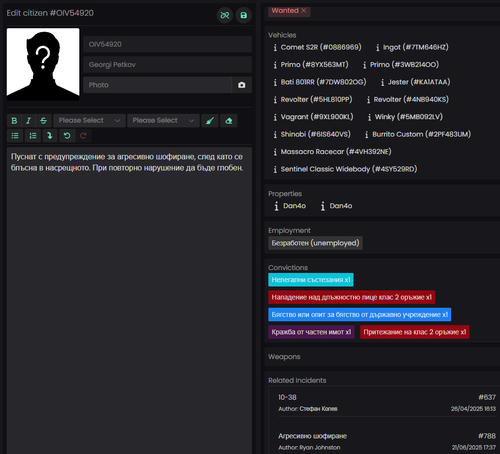The image size is (500, 454).
Task: Click the Безработен (unemployed) employment tag
Action: [315, 243]
